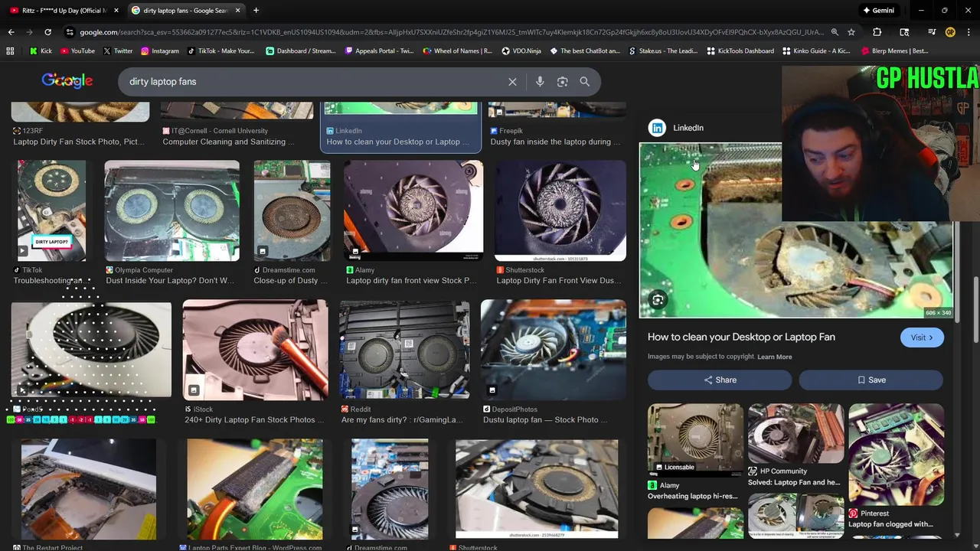Screen dimensions: 980x551
Task: Open the Kinko Guide bookmark
Action: [x=817, y=51]
